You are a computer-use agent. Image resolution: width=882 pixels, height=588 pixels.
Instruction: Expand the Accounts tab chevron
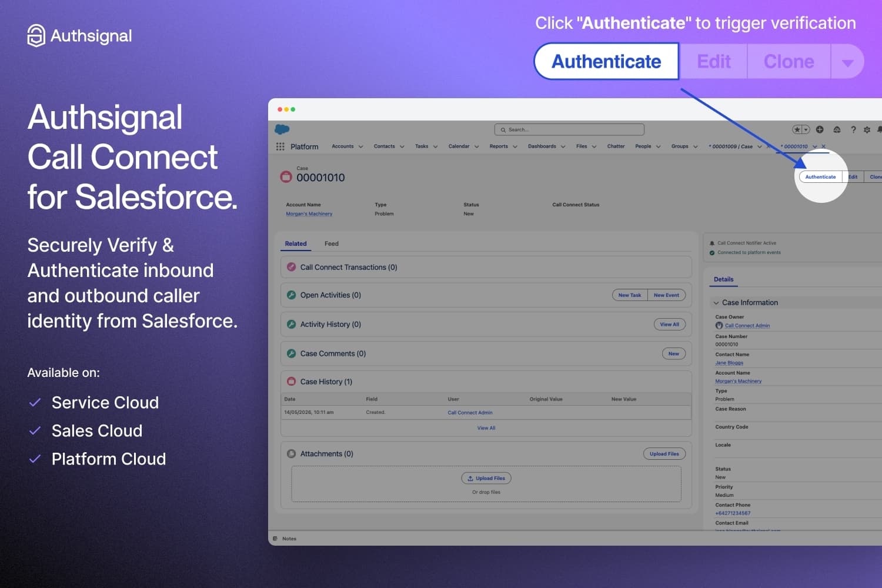[360, 146]
